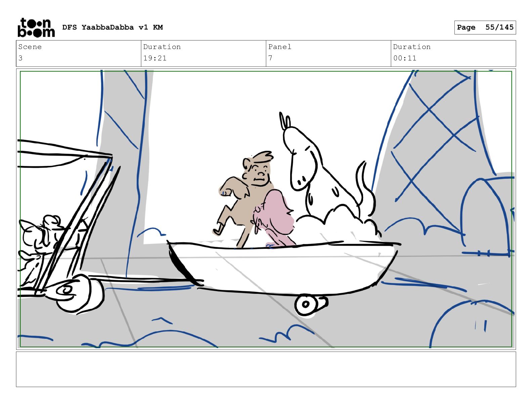Select the panel number '7'
532x411 pixels.
pos(270,58)
